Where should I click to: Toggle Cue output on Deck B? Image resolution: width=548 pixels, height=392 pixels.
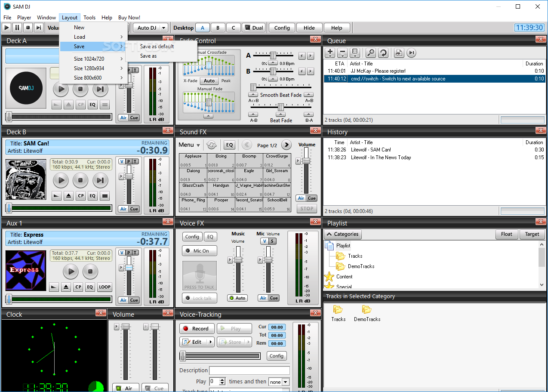coord(134,209)
